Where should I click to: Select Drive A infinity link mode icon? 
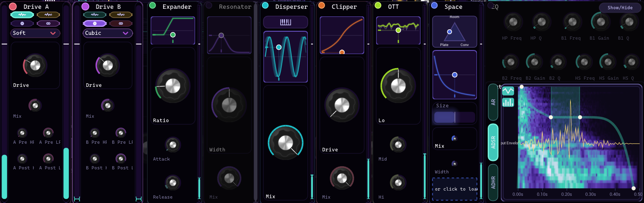click(48, 24)
